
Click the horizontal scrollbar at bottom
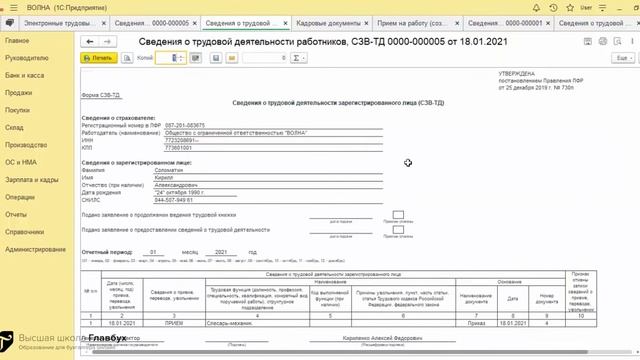(340, 352)
